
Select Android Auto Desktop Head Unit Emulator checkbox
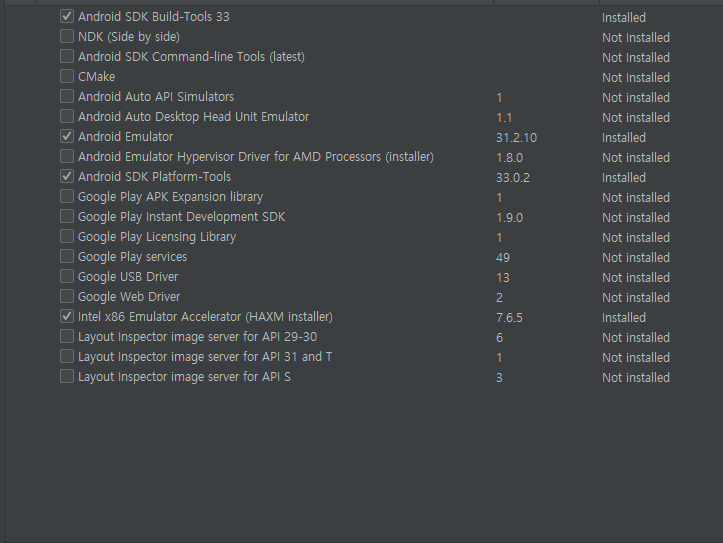pos(67,117)
